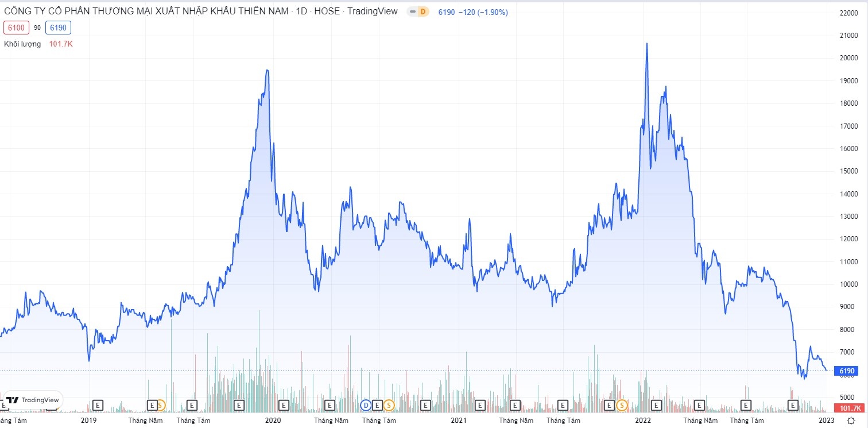Screen dimensions: 868x428
Task: Select the Khối lượng volume indicator label
Action: (x=22, y=44)
